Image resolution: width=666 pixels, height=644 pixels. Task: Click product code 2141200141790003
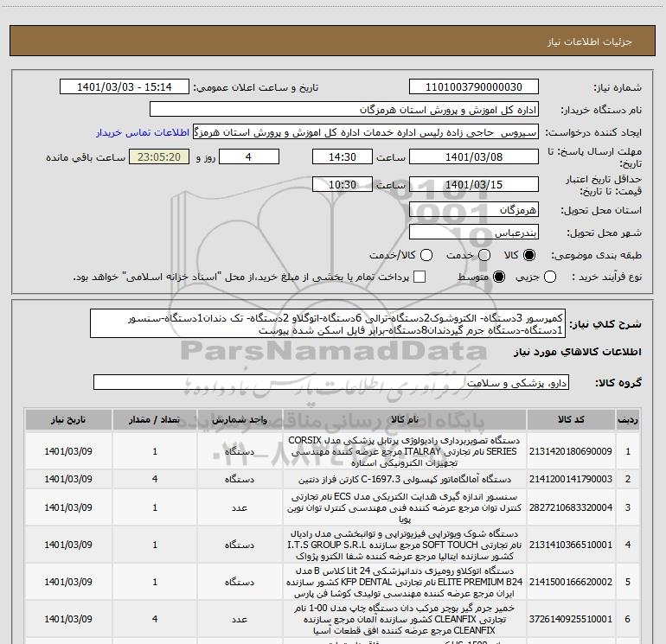coord(571,479)
